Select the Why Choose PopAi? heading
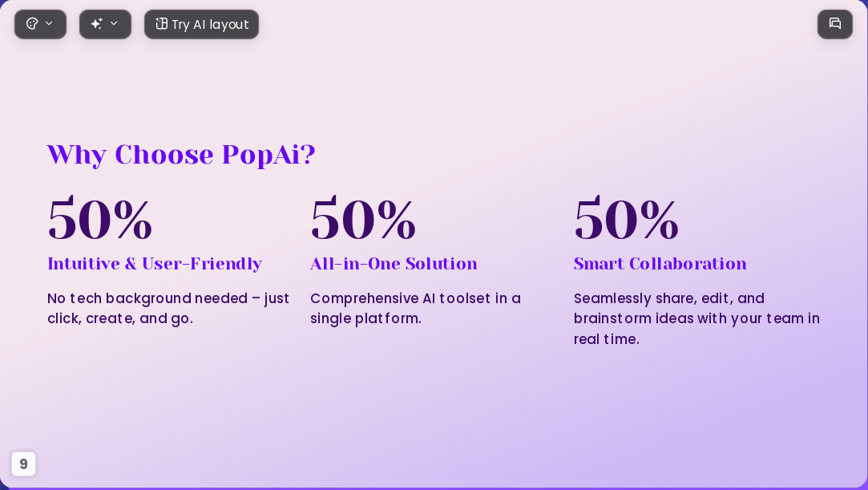The width and height of the screenshot is (868, 490). click(182, 155)
